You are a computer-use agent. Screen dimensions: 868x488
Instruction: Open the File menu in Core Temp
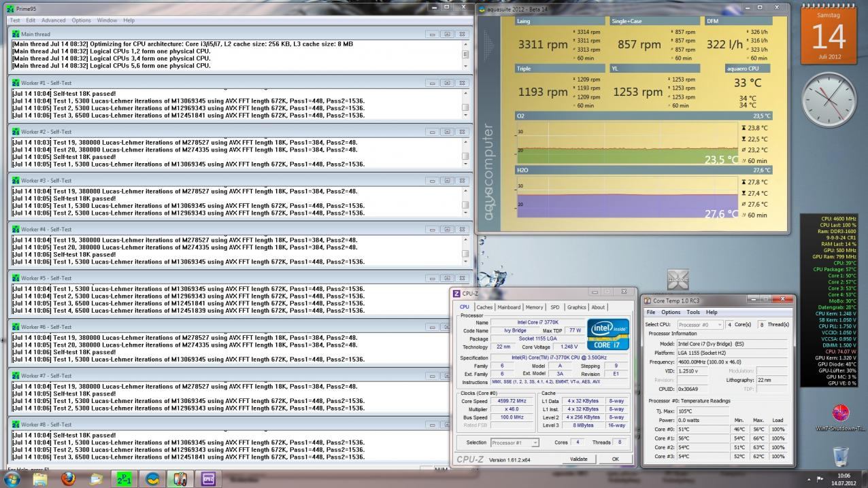tap(651, 312)
